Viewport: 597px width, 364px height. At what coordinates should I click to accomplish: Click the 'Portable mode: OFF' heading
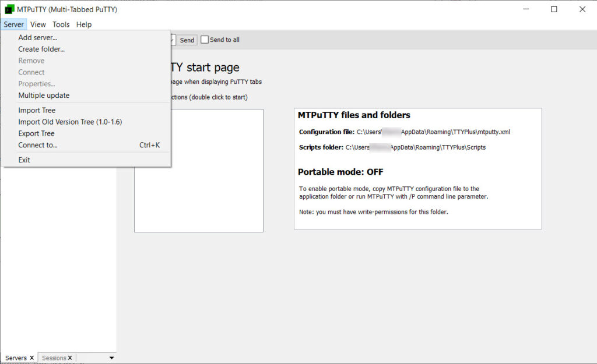[340, 172]
